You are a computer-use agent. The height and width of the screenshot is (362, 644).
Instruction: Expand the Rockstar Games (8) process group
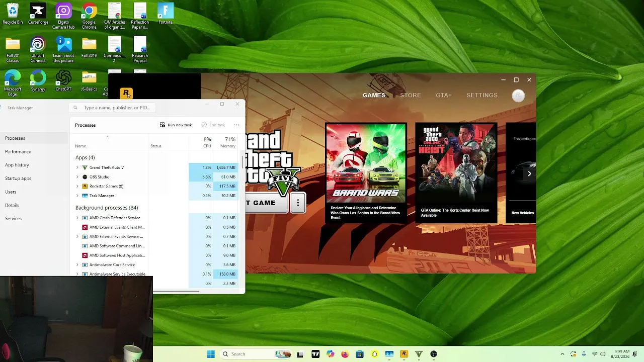coord(77,186)
